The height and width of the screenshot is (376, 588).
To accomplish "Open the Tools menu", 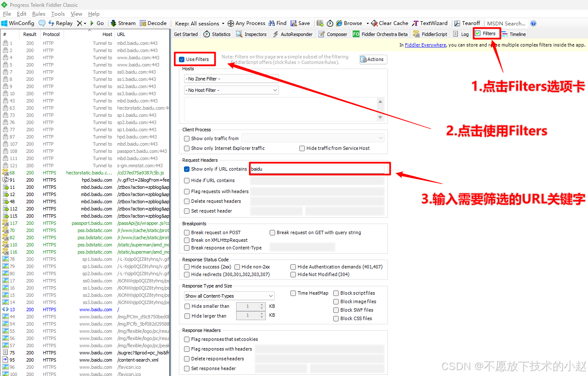I will (x=58, y=14).
